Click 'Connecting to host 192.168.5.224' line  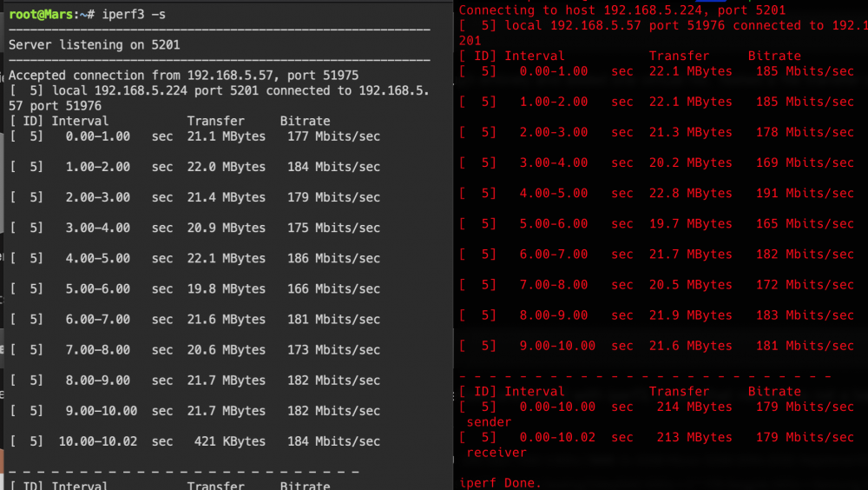pyautogui.click(x=622, y=10)
